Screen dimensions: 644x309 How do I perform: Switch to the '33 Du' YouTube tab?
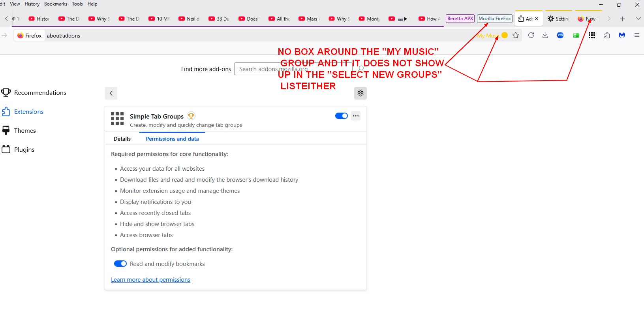pos(219,19)
